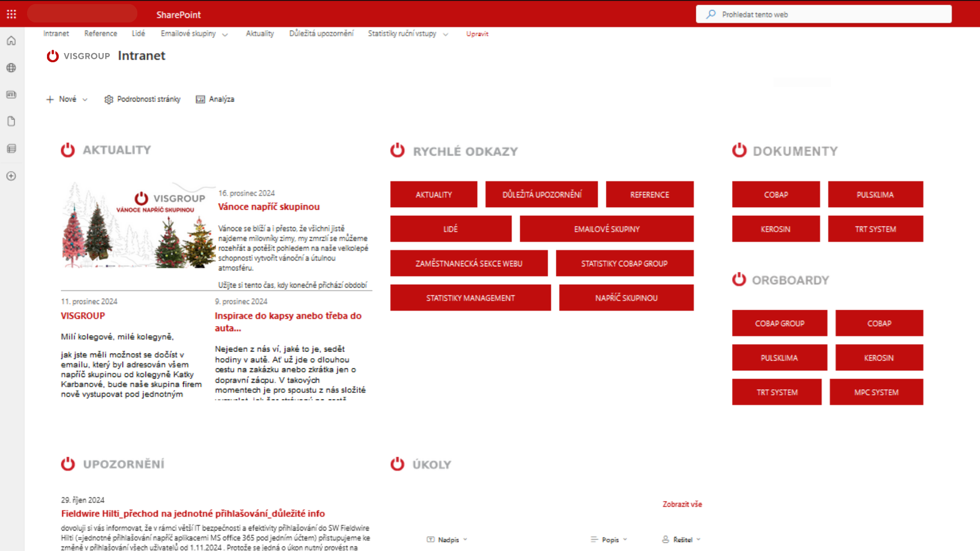Open ZAMĚSTNANECKÁ SEKCE WEBU button
980x551 pixels.
(469, 263)
